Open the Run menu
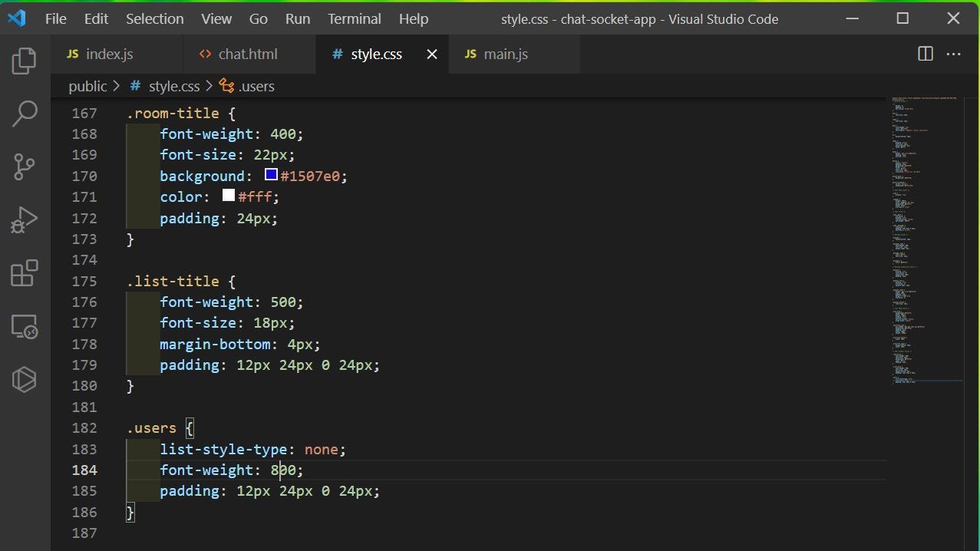Image resolution: width=980 pixels, height=551 pixels. (x=298, y=18)
